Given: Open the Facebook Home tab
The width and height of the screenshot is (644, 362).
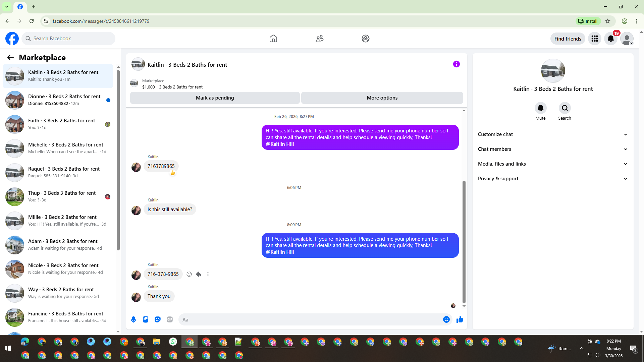Looking at the screenshot, I should pos(273,39).
